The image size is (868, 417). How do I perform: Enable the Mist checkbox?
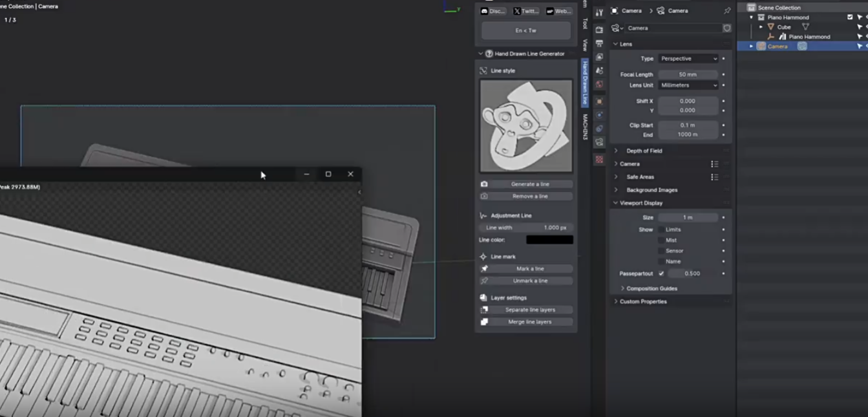click(x=661, y=241)
